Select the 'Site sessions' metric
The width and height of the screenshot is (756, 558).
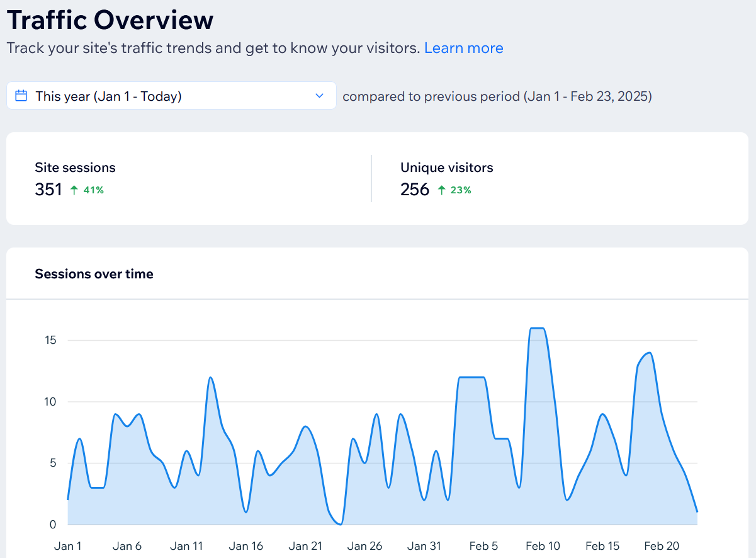(75, 168)
